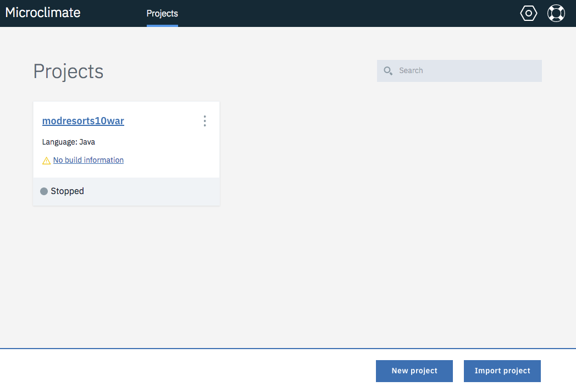Switch to the Projects tab
This screenshot has height=392, width=576.
pyautogui.click(x=162, y=14)
